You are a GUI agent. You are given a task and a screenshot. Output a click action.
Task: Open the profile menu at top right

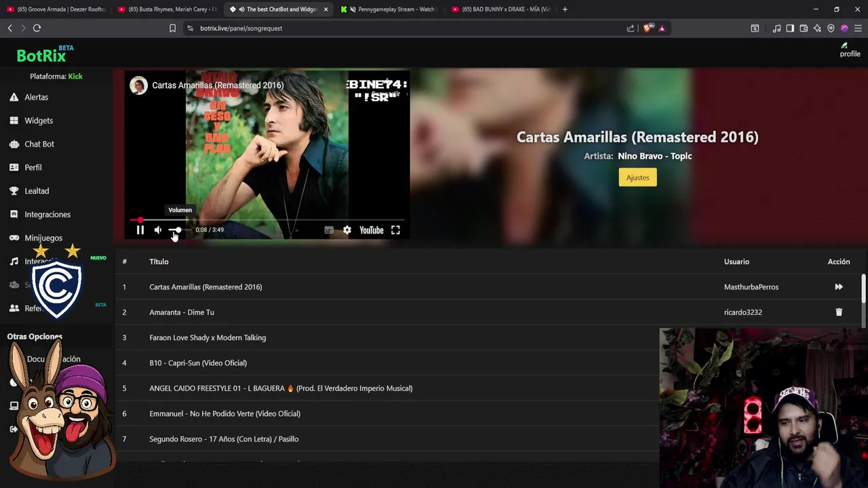pos(850,50)
